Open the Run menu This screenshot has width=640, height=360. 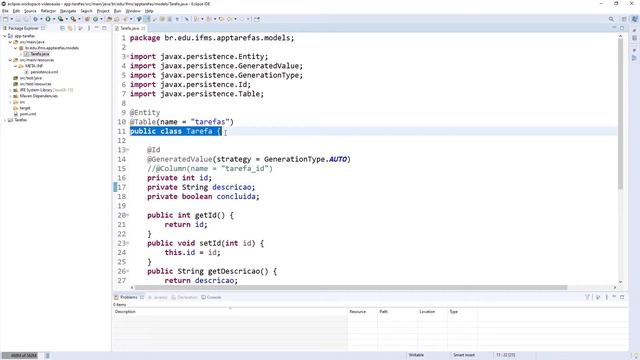[x=117, y=11]
